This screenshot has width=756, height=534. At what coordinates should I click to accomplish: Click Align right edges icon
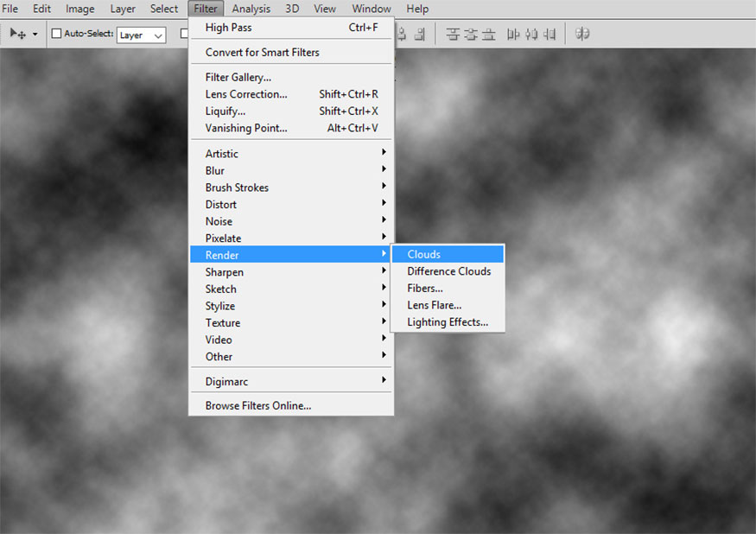pos(421,34)
